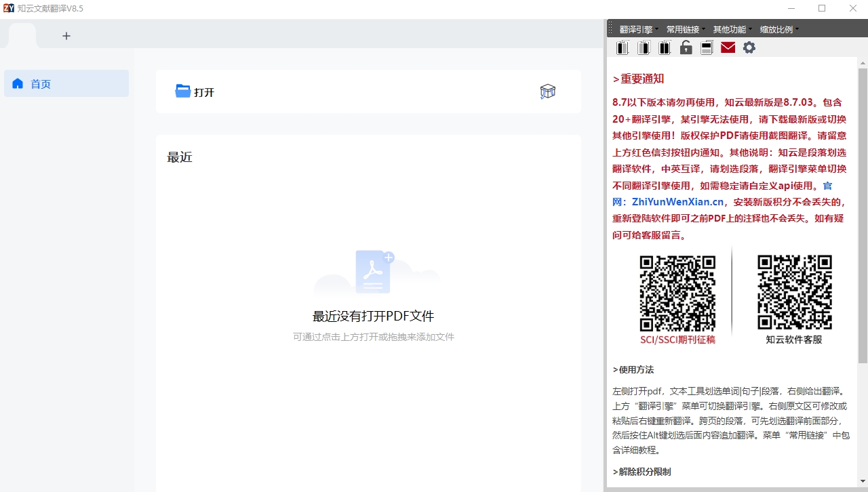Image resolution: width=868 pixels, height=492 pixels.
Task: Click the 知云软件客服 QR code
Action: click(x=795, y=293)
